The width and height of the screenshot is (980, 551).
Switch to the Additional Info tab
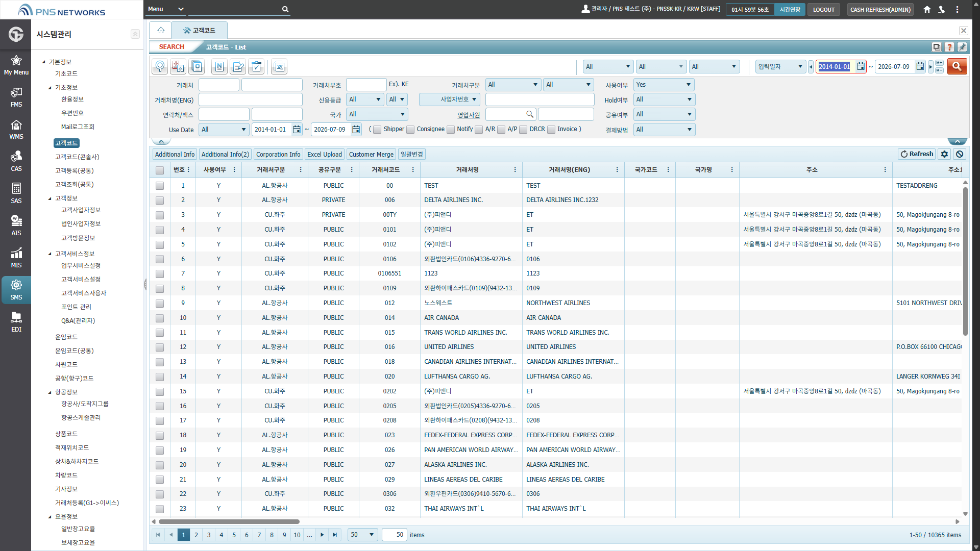click(x=175, y=154)
